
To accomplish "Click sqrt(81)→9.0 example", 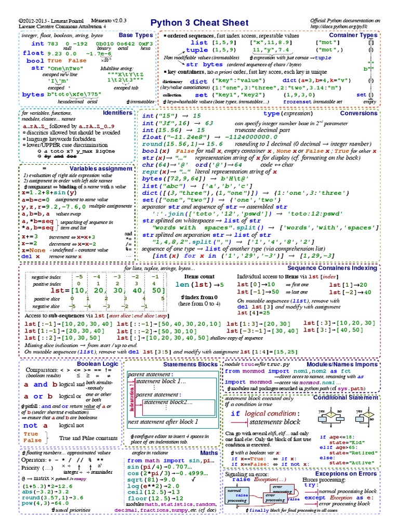I will 151,480.
